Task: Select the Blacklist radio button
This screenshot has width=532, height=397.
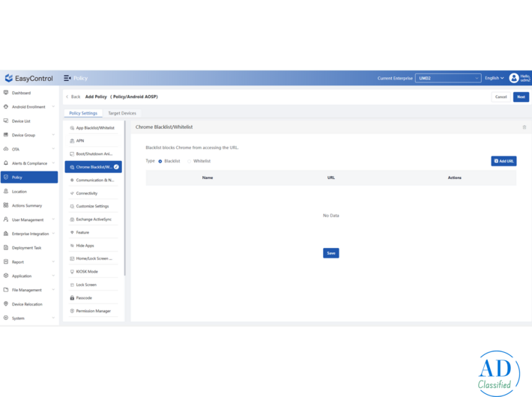Action: point(160,161)
